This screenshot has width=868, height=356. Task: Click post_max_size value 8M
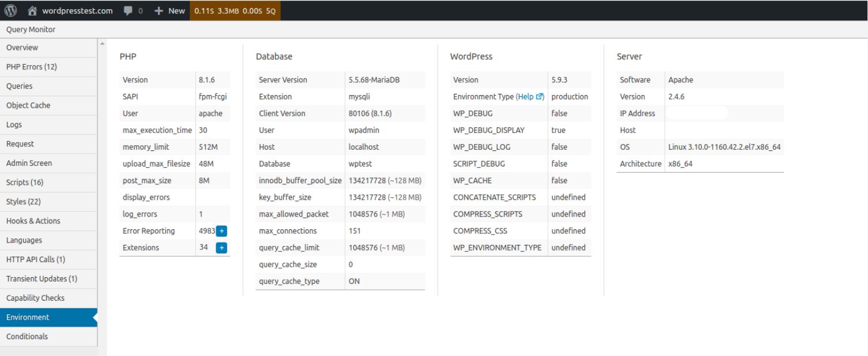[x=204, y=180]
